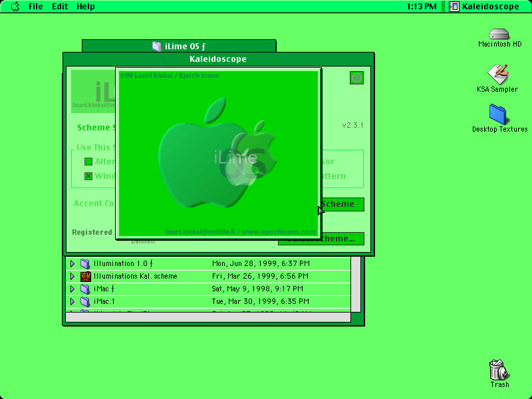Click the folder icon in iLime OS title
This screenshot has height=399, width=532.
tap(156, 46)
